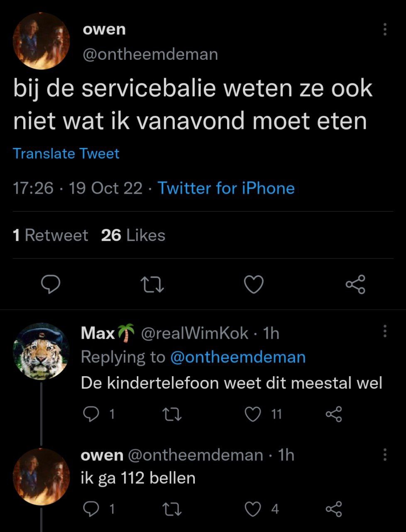This screenshot has height=532, width=406.
Task: Click the @ontheemdeman mention in Max's reply
Action: coord(237,357)
